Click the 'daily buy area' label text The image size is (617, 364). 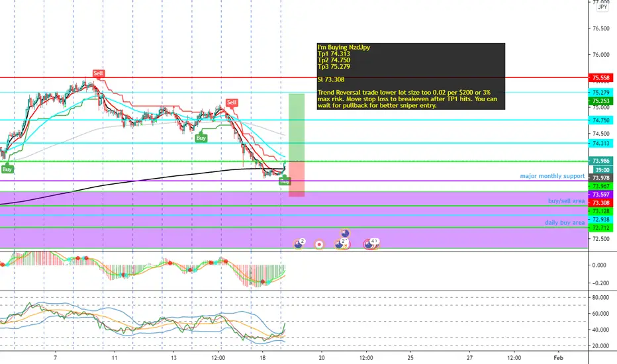(565, 223)
